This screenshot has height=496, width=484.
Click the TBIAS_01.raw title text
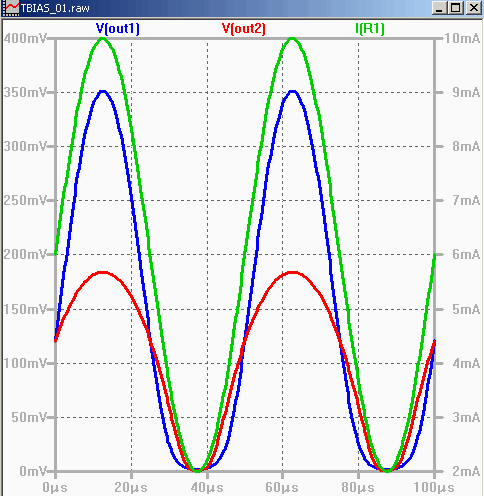point(55,8)
